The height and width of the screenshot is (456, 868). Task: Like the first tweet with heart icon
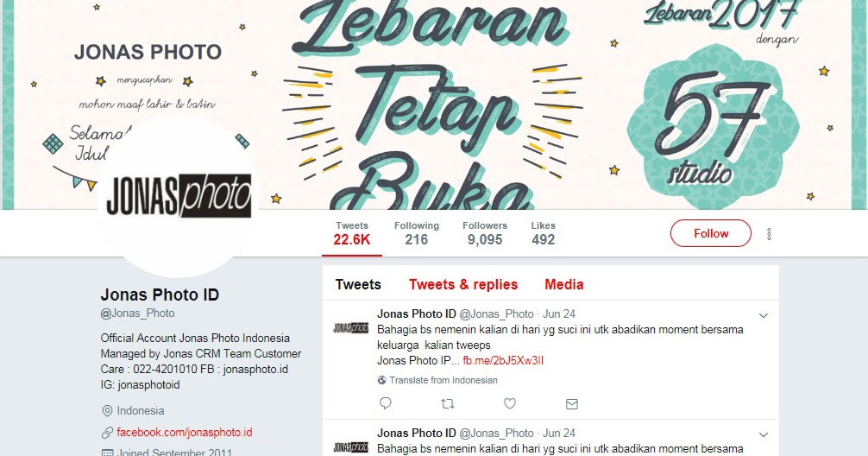click(510, 404)
